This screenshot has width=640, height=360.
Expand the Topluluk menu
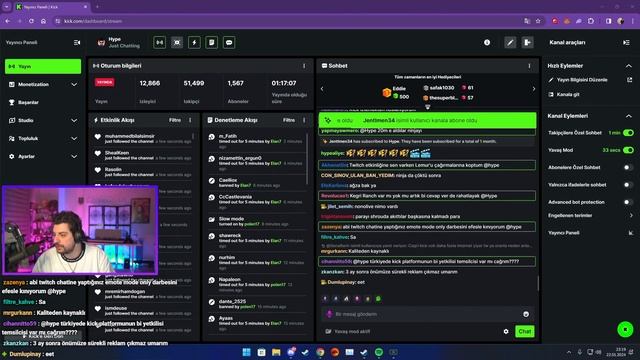point(43,138)
